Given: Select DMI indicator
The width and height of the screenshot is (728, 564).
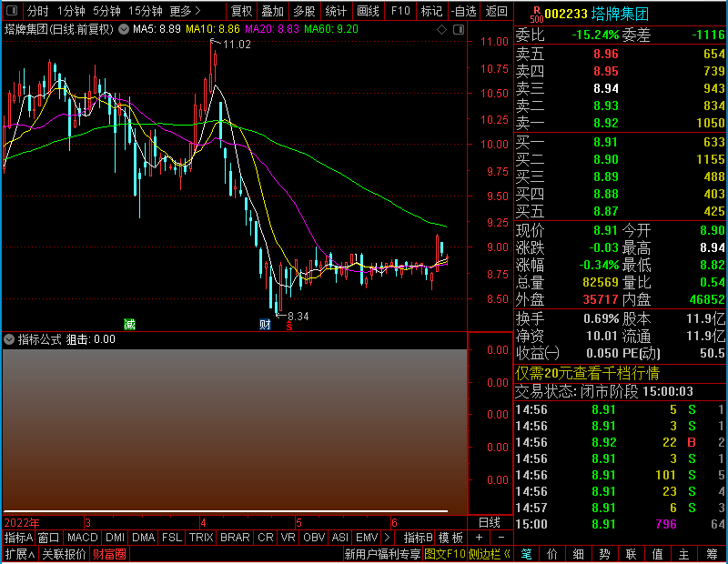Looking at the screenshot, I should click(x=115, y=538).
